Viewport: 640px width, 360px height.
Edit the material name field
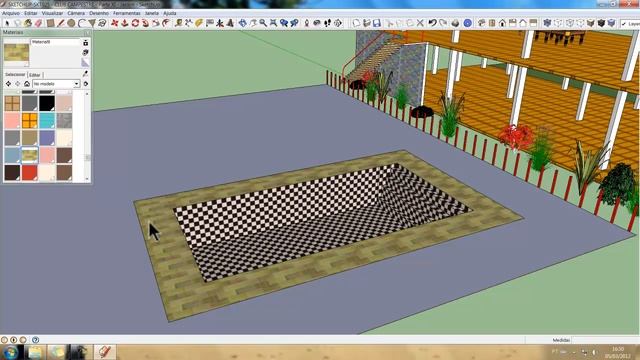pos(56,42)
